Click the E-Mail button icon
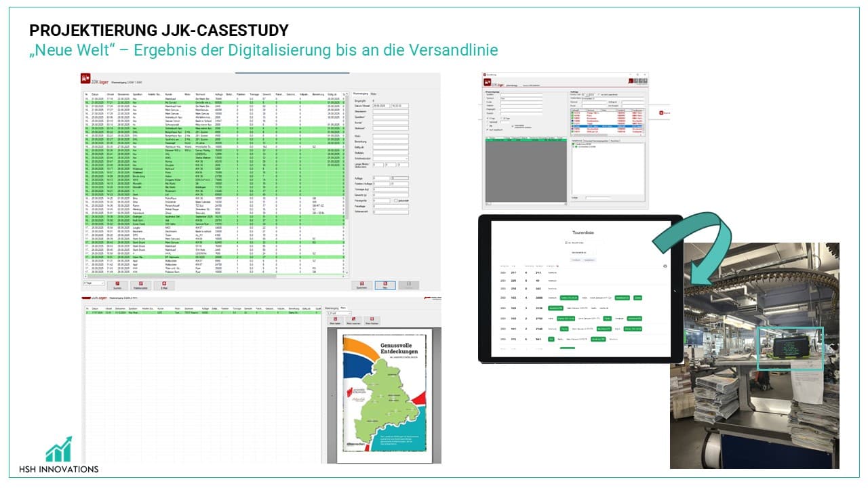 pyautogui.click(x=163, y=283)
